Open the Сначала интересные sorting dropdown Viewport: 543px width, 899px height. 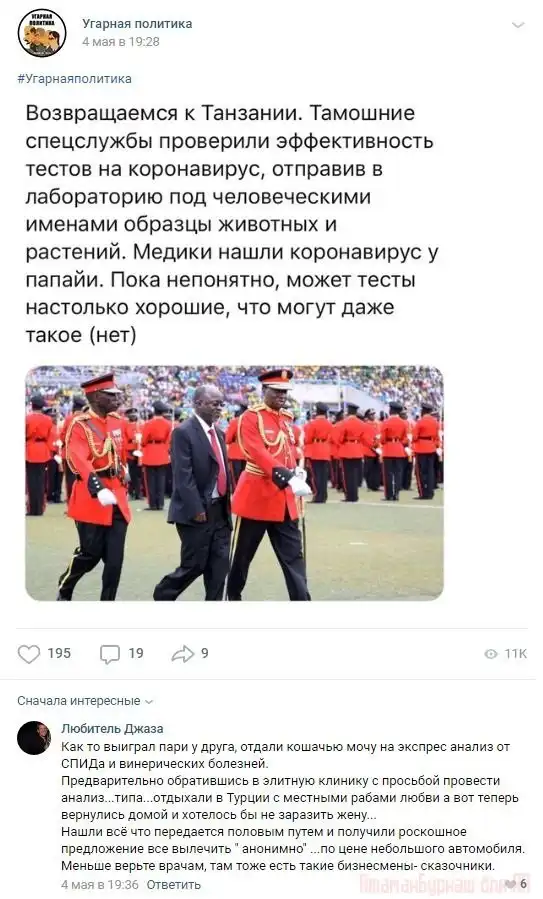coord(85,701)
